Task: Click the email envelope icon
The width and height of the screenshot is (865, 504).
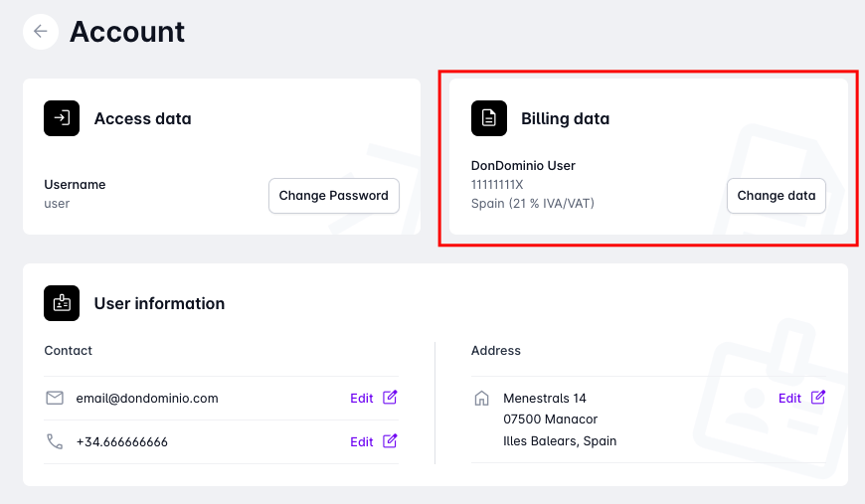Action: tap(55, 399)
